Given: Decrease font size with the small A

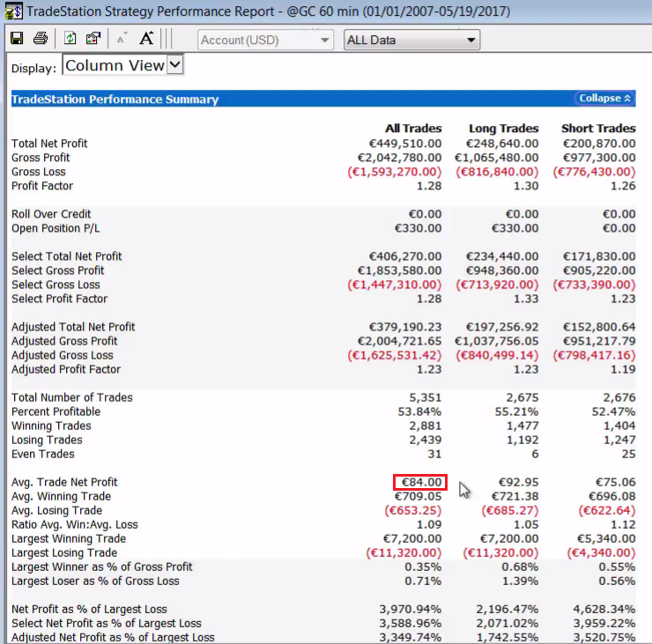Looking at the screenshot, I should pos(122,39).
